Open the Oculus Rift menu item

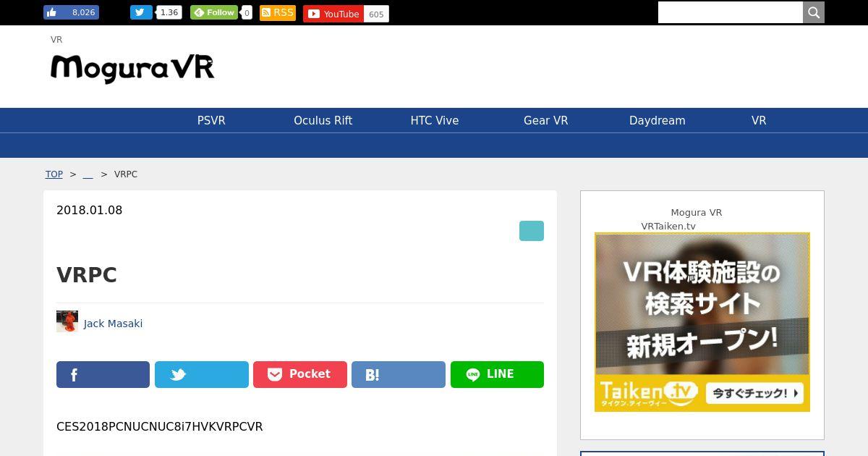(x=323, y=121)
